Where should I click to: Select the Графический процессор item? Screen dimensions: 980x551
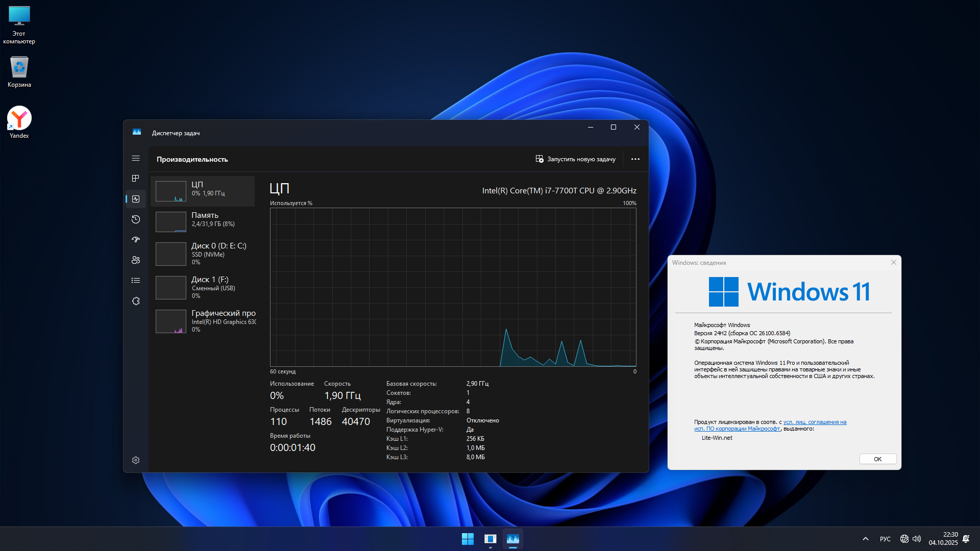click(203, 321)
